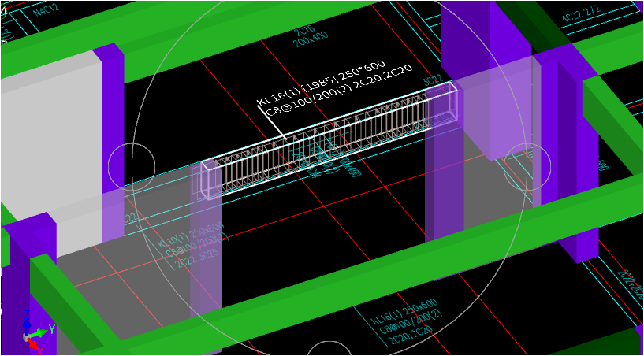Click the cyan KL16(1) 250x600 label at bottom
This screenshot has width=644, height=356.
tap(404, 312)
